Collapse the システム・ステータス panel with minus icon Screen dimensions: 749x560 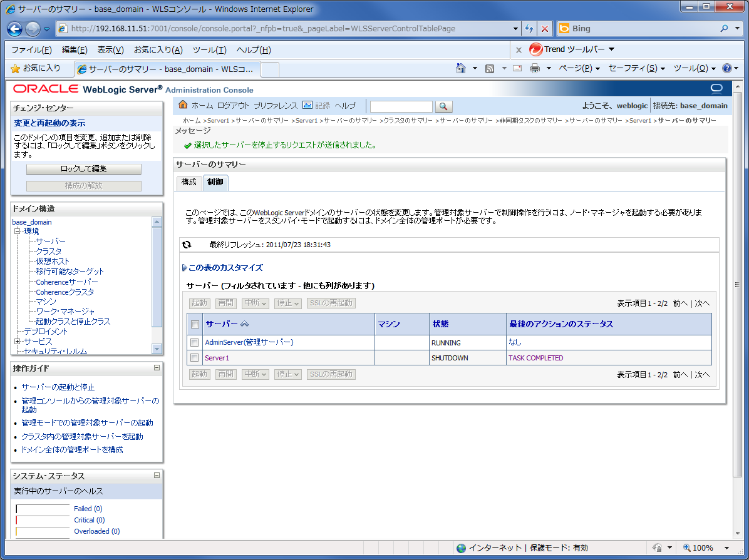point(157,475)
